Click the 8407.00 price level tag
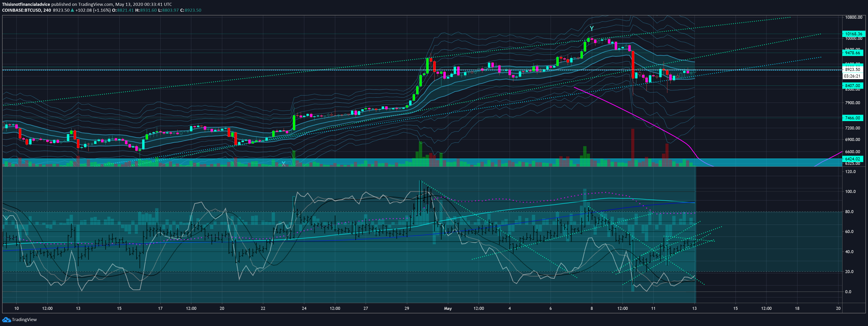 pyautogui.click(x=853, y=86)
